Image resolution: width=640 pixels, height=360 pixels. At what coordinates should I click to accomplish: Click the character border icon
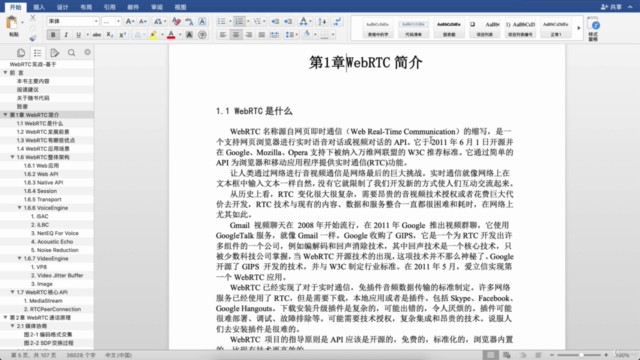pos(202,21)
